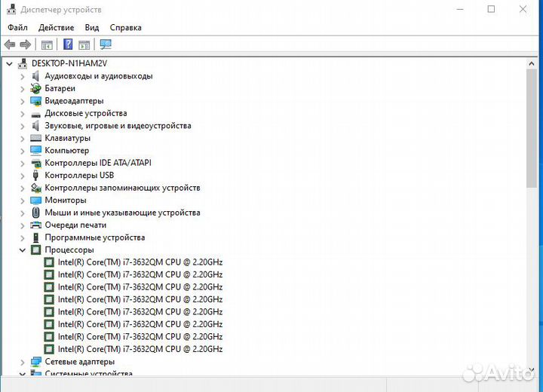The width and height of the screenshot is (543, 392).
Task: Select the Компьютер label
Action: (x=67, y=150)
